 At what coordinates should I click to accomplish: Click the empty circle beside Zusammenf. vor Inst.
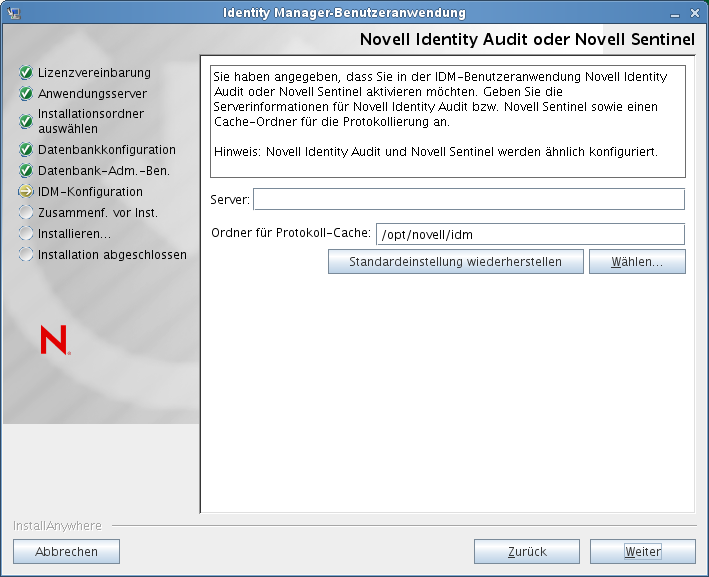point(26,212)
